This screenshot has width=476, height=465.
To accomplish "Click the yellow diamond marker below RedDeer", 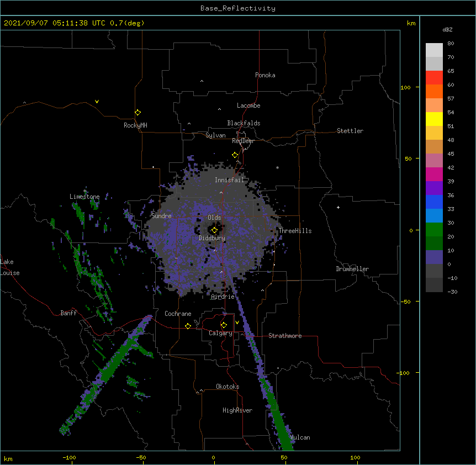I will pos(235,155).
